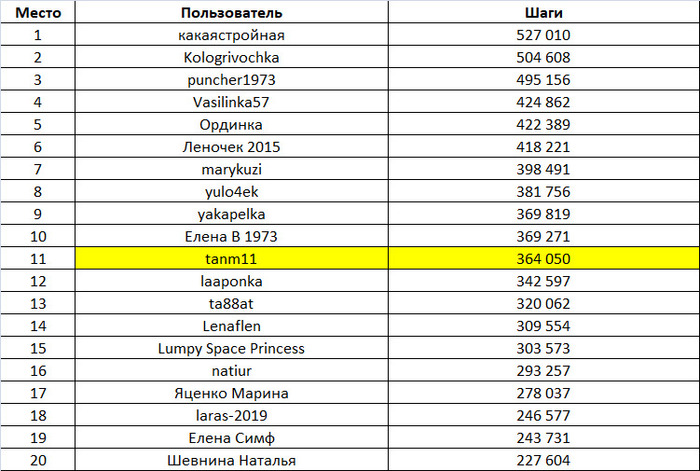The width and height of the screenshot is (700, 471).
Task: Click the "Шаги" column header
Action: click(x=544, y=13)
